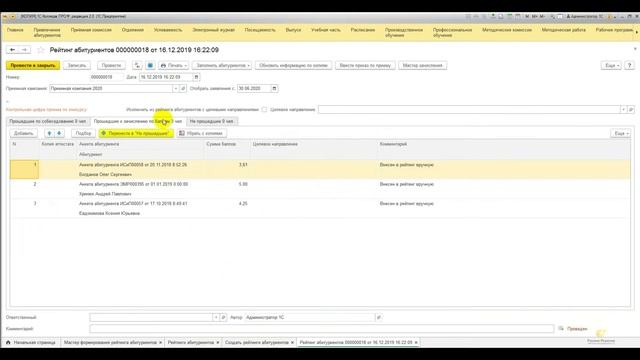The image size is (640, 360).
Task: Expand the top-right Еще menu
Action: (x=611, y=65)
